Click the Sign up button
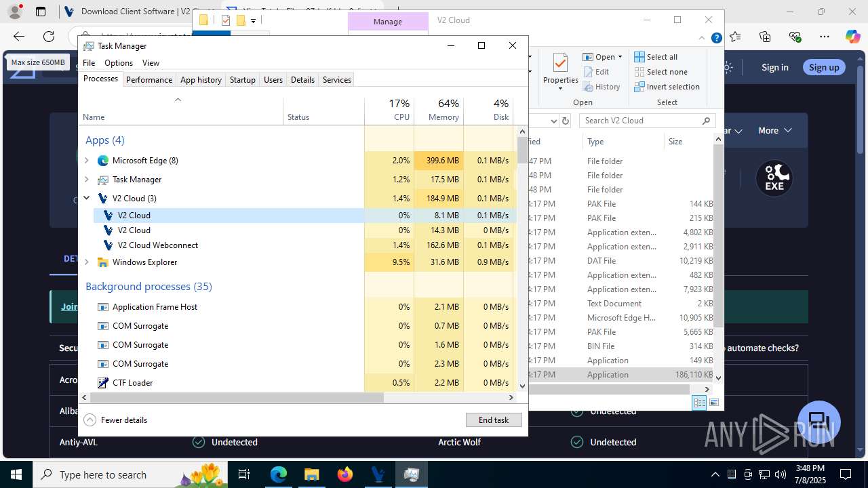This screenshot has height=488, width=868. pyautogui.click(x=824, y=67)
